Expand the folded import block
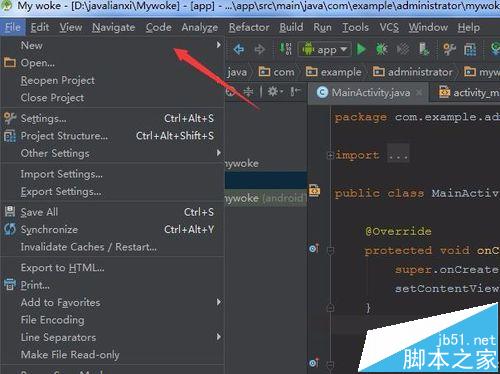This screenshot has width=500, height=374. coord(330,155)
